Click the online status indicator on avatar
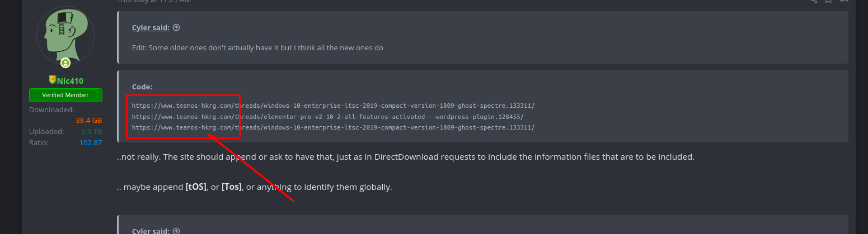The height and width of the screenshot is (234, 868). pos(65,63)
